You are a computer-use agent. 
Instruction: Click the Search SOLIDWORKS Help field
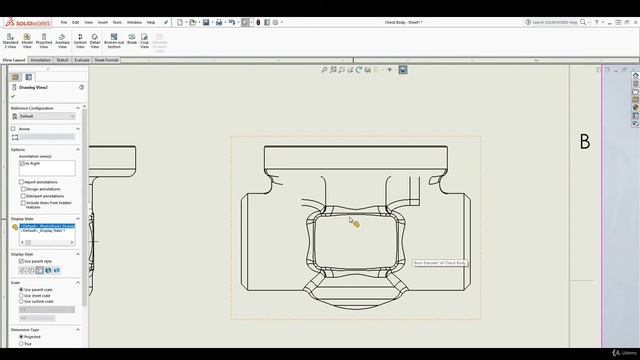[554, 22]
